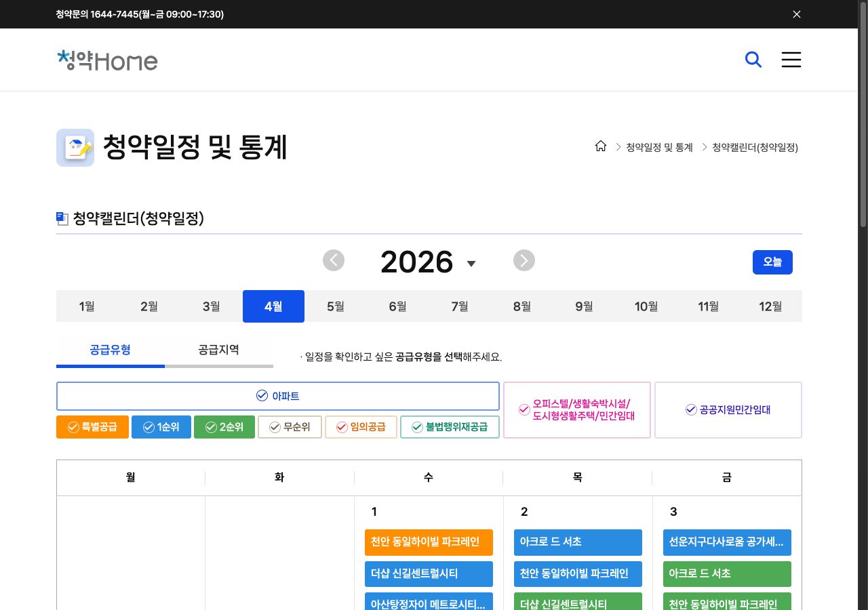The image size is (868, 610).
Task: Open 아산탕정자이 메트로시티 entry on the 1st
Action: [429, 602]
